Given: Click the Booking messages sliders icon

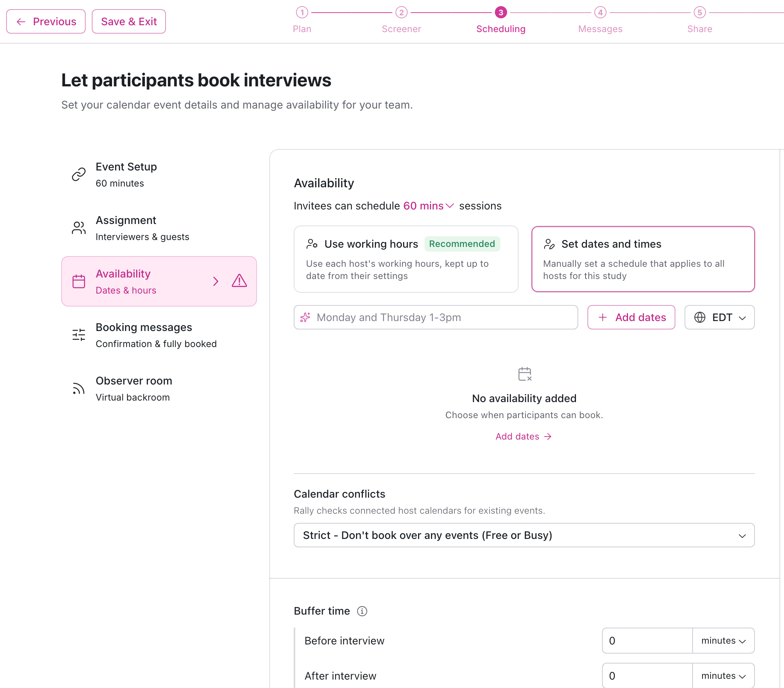Looking at the screenshot, I should click(x=79, y=335).
